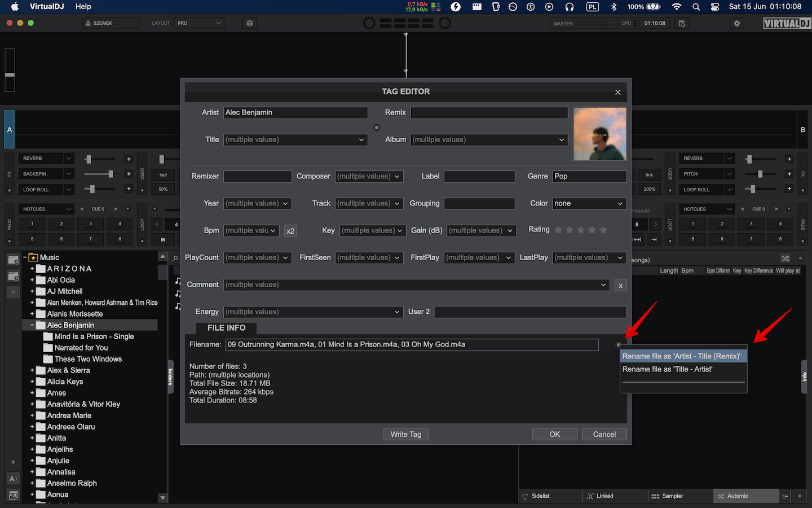
Task: Click OK in the tag editor
Action: pos(555,434)
